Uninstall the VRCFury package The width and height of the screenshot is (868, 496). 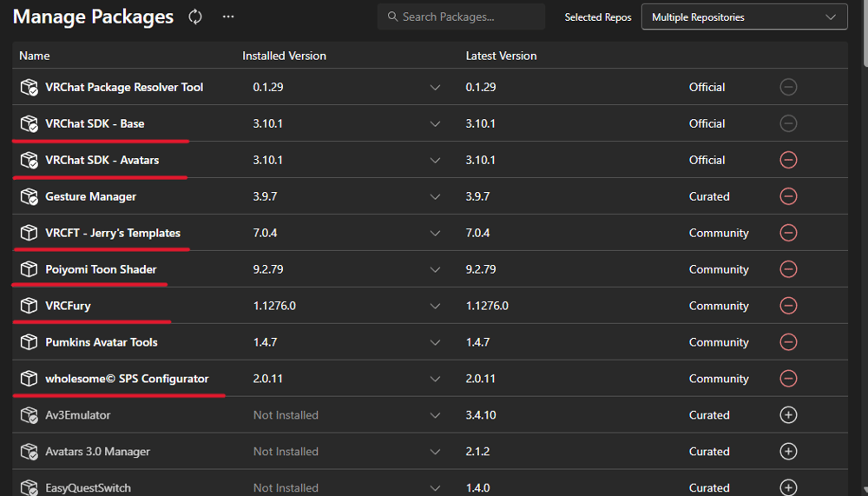tap(788, 306)
